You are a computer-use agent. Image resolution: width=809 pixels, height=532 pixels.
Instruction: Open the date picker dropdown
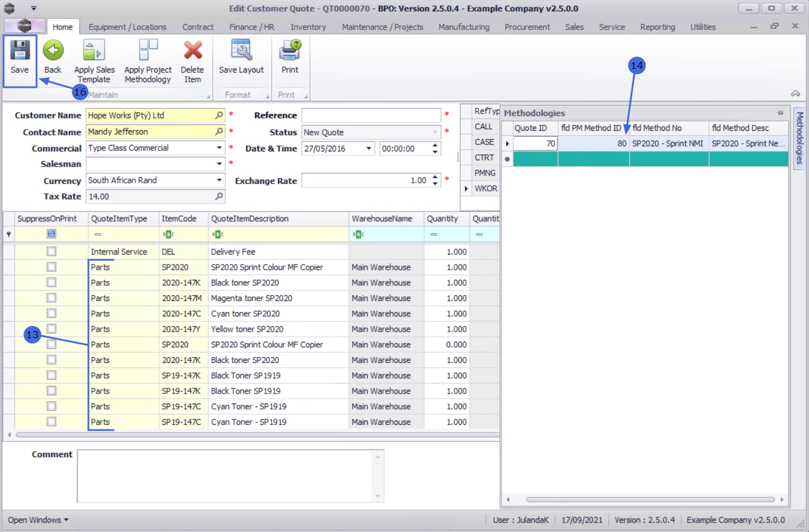pos(369,148)
